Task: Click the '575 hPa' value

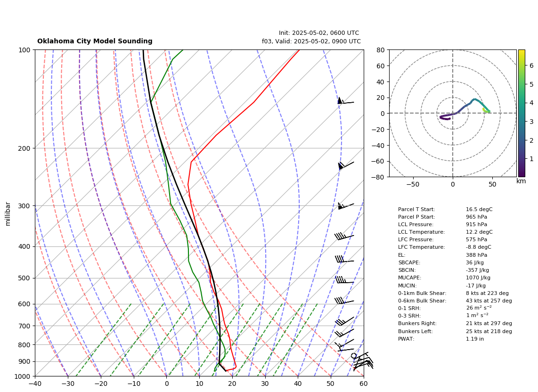Action: click(476, 240)
